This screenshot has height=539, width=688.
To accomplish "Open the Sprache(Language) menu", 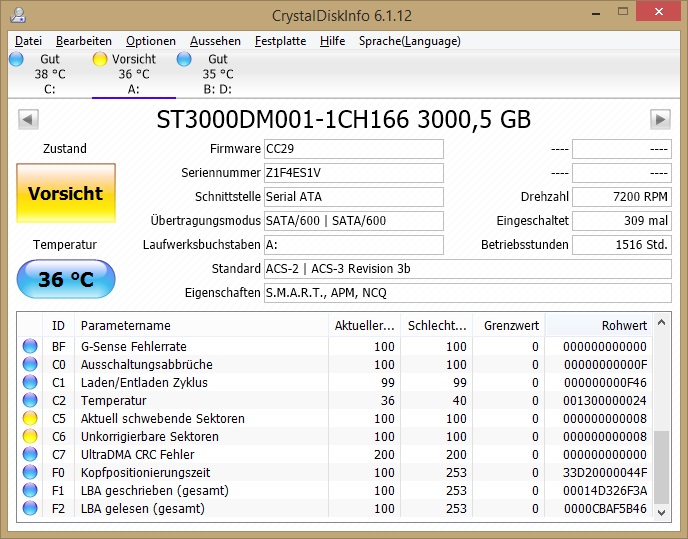I will (410, 41).
